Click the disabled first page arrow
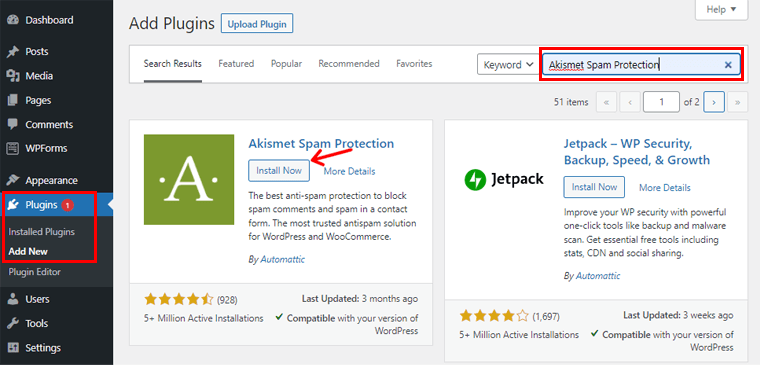The image size is (760, 365). (x=606, y=102)
